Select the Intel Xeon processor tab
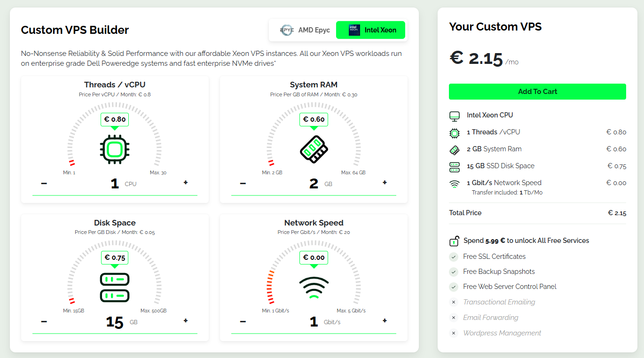Image resolution: width=644 pixels, height=358 pixels. [x=371, y=30]
